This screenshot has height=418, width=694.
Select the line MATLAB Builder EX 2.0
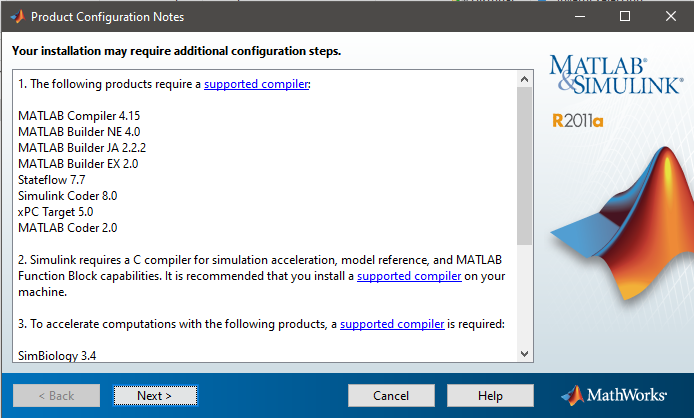[78, 164]
